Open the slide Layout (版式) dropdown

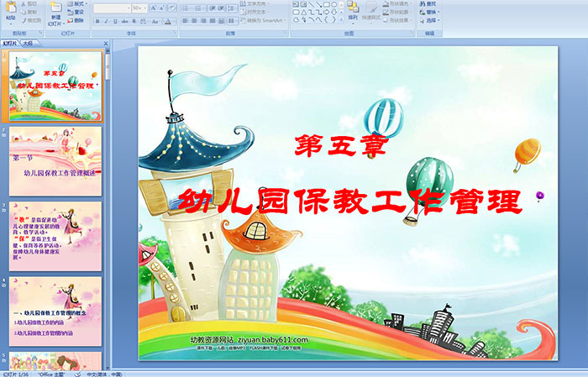tap(77, 3)
